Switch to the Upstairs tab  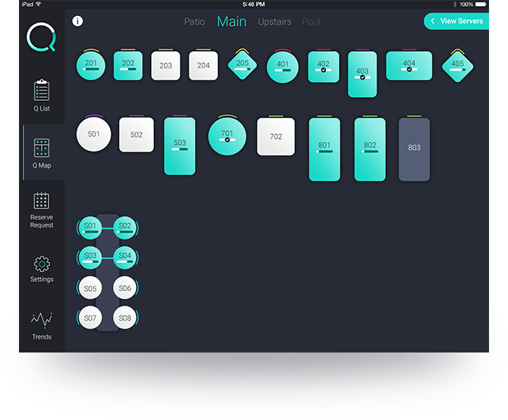pos(274,22)
